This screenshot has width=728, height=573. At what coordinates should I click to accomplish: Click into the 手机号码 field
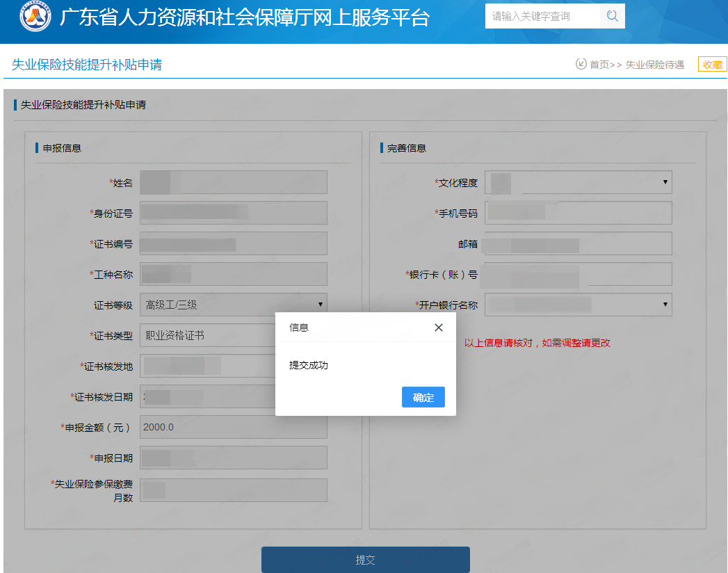[x=578, y=213]
